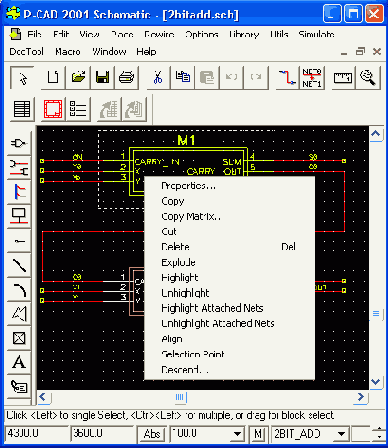Click the Y coordinate field 3600.0
The width and height of the screenshot is (388, 448).
point(102,433)
